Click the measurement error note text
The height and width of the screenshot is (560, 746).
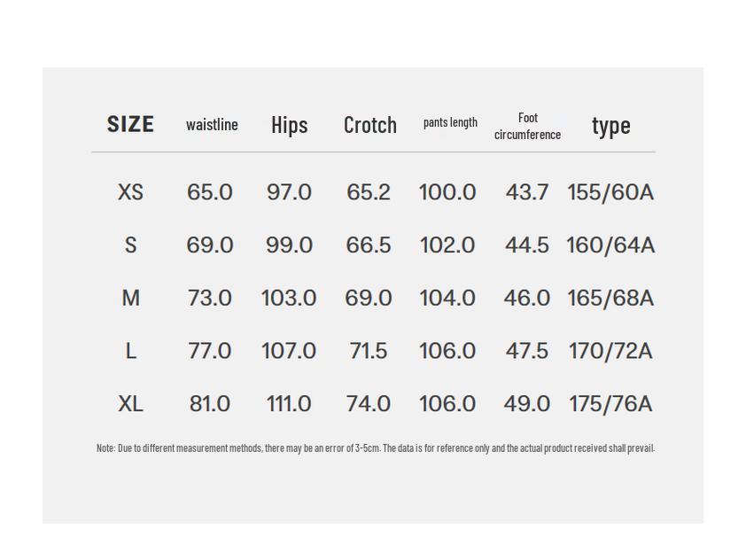pyautogui.click(x=376, y=448)
